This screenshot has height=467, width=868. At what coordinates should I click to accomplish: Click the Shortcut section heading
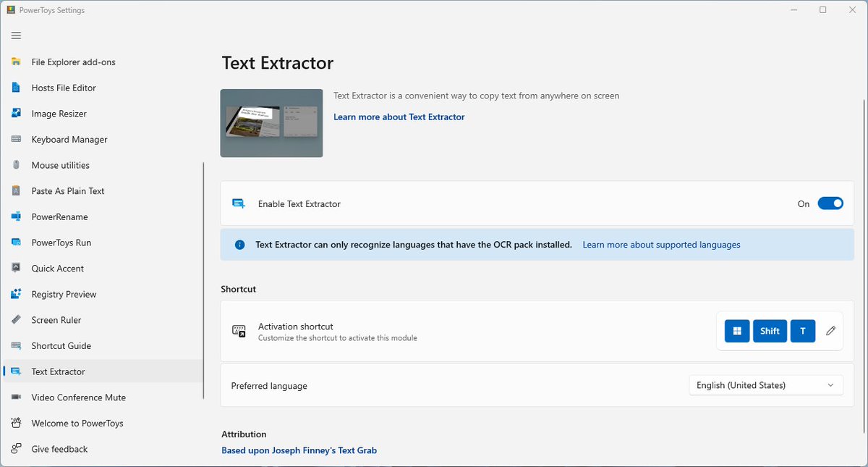(239, 289)
